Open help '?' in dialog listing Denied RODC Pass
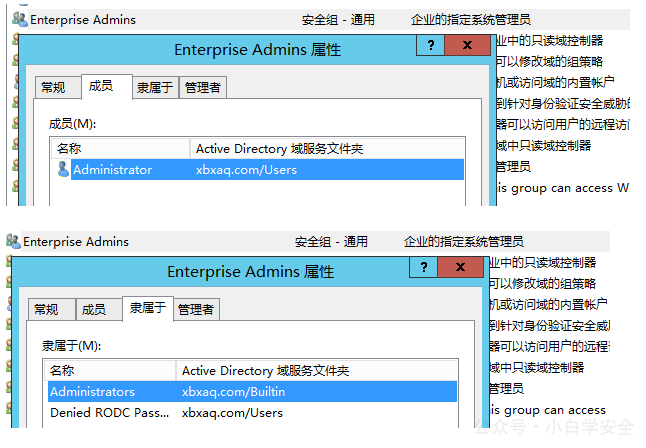Viewport: 646px width, 448px height. click(x=424, y=267)
